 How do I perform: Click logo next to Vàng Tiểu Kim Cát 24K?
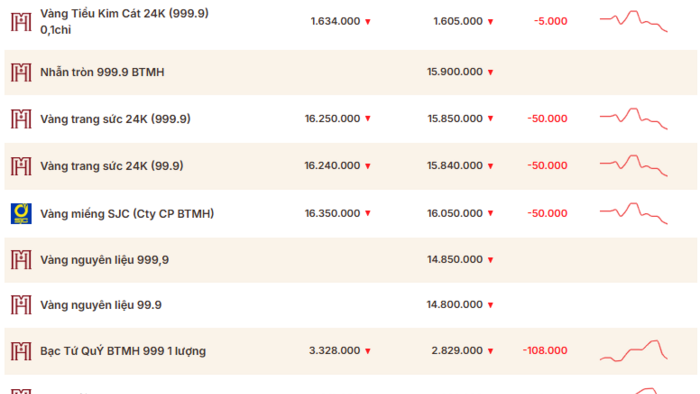click(21, 22)
